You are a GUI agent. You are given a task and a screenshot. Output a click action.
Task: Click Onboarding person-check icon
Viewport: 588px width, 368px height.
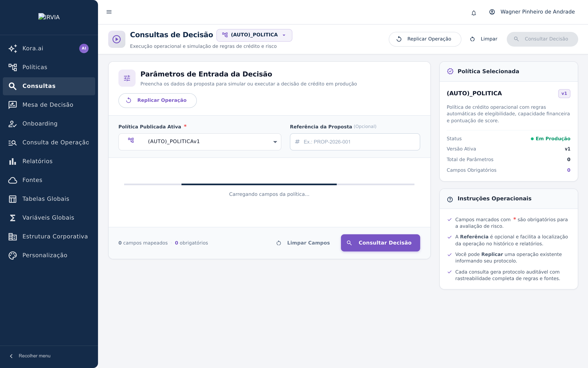pyautogui.click(x=12, y=124)
